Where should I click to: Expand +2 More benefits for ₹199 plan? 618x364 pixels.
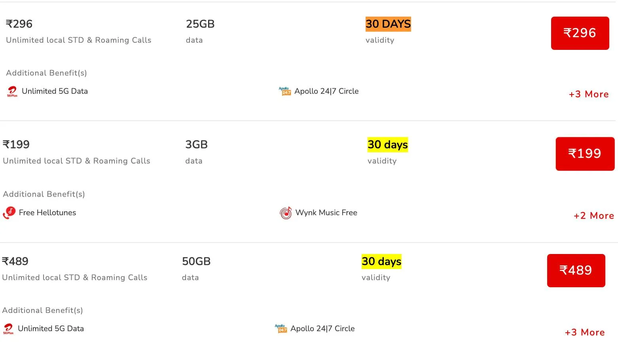pos(594,216)
